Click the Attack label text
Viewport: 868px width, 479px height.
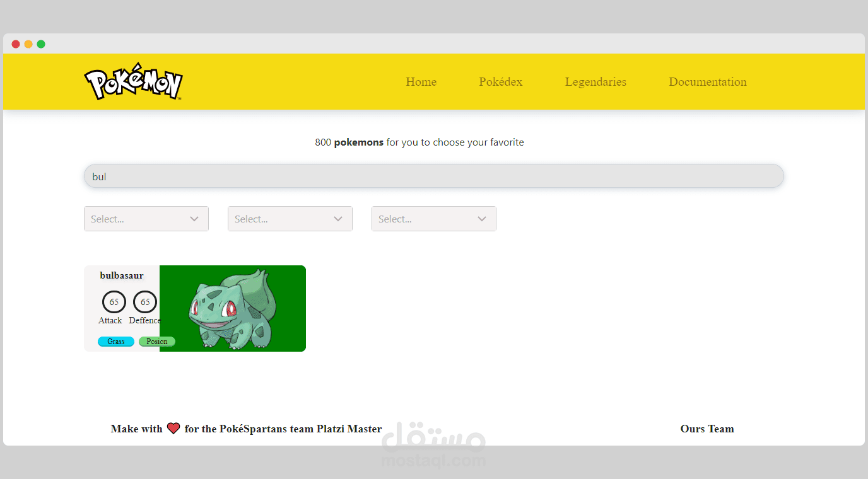(x=110, y=320)
